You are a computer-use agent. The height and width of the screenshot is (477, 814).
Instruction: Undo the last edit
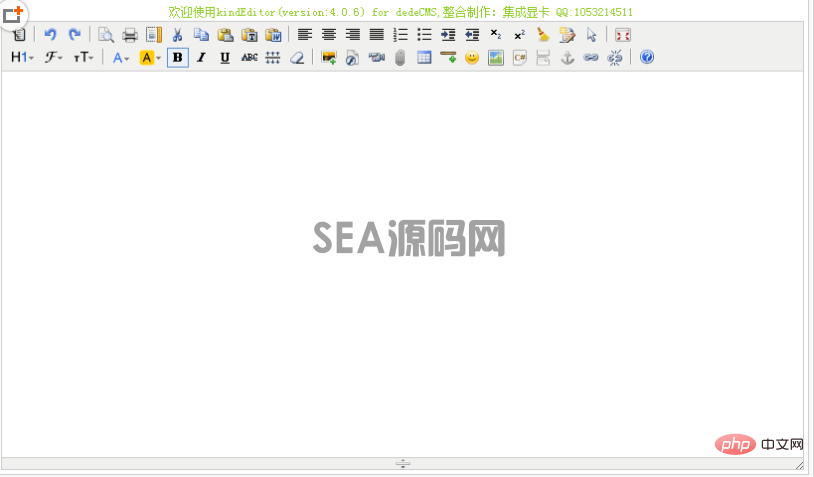[50, 35]
